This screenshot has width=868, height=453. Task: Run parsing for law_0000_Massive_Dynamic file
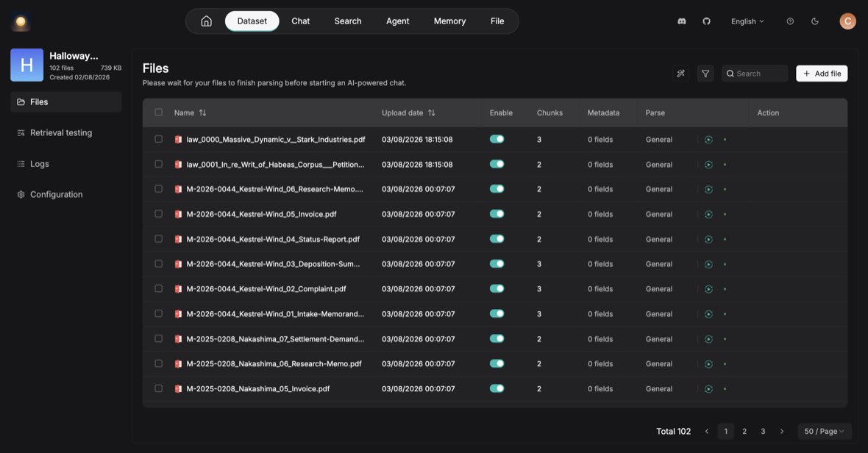(x=708, y=140)
